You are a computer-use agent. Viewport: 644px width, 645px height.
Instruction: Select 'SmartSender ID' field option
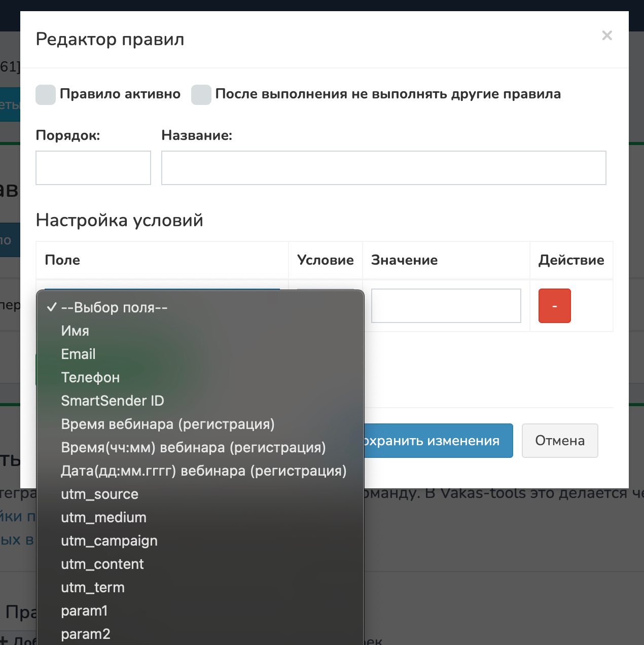point(113,401)
